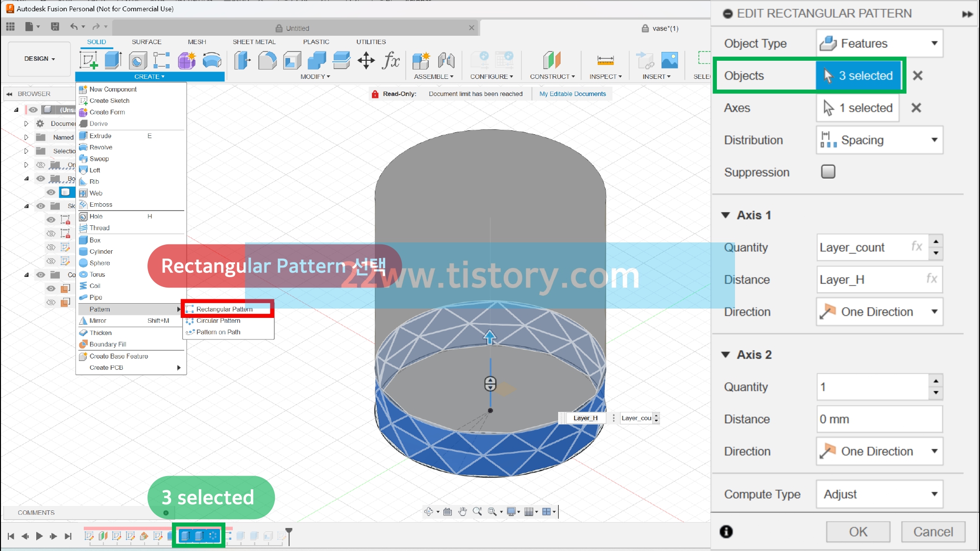Click the Create Sketch toolbar icon

pyautogui.click(x=89, y=60)
